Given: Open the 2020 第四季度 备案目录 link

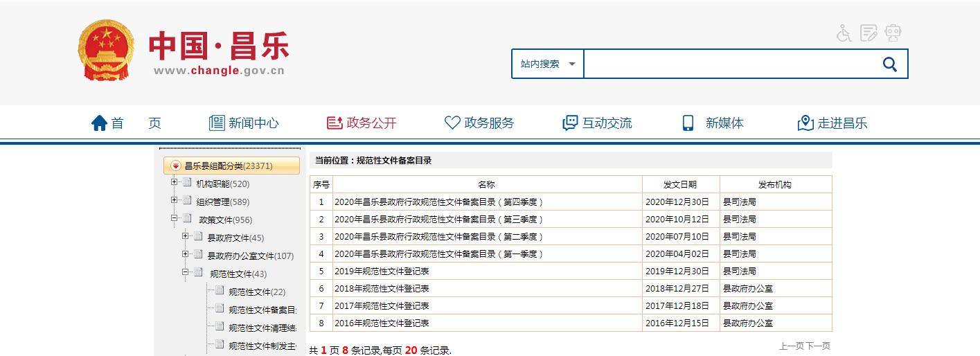Looking at the screenshot, I should [x=438, y=202].
